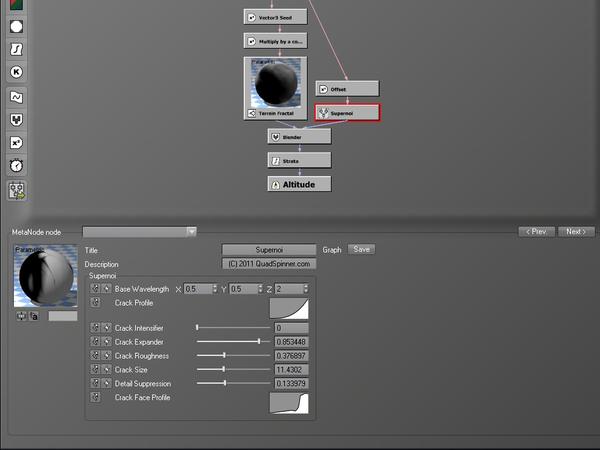Click Crack Expander's lightning icon
Screen dimensions: 600x450
pyautogui.click(x=107, y=342)
